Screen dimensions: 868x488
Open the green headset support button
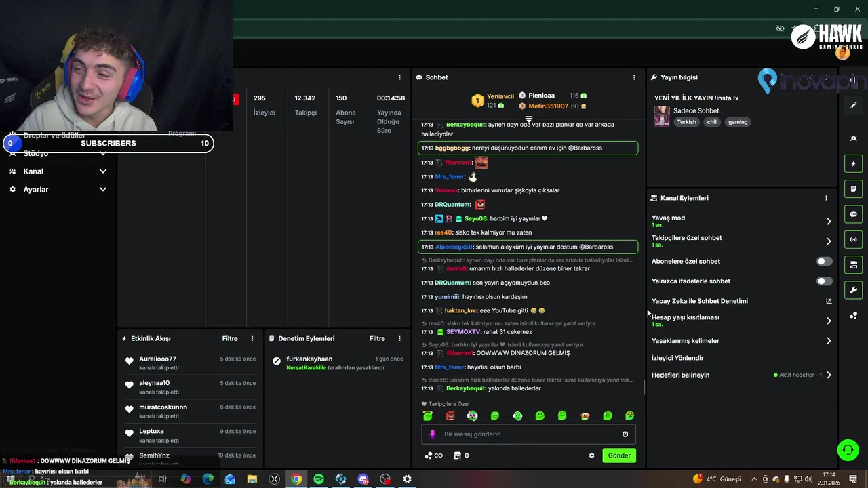(847, 449)
